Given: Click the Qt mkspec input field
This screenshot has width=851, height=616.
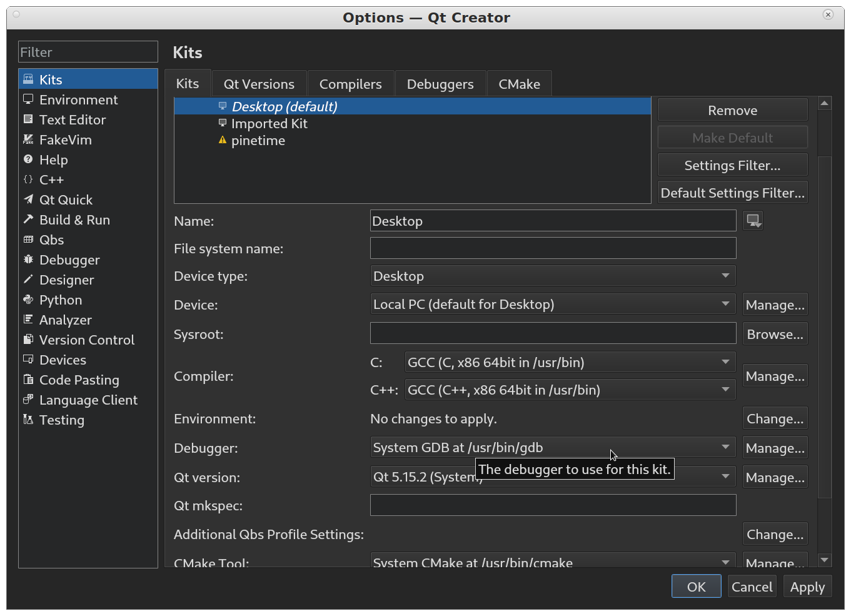Looking at the screenshot, I should 553,505.
